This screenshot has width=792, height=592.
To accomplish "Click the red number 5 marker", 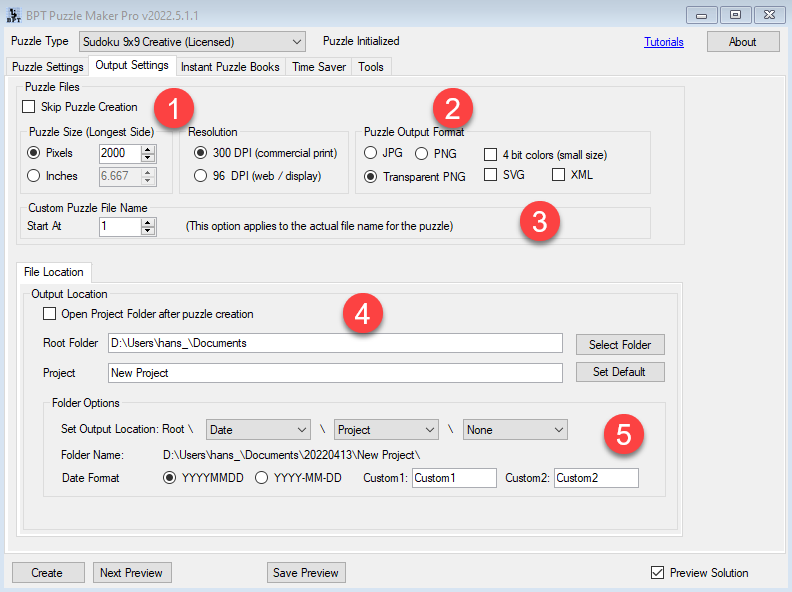I will pyautogui.click(x=623, y=434).
